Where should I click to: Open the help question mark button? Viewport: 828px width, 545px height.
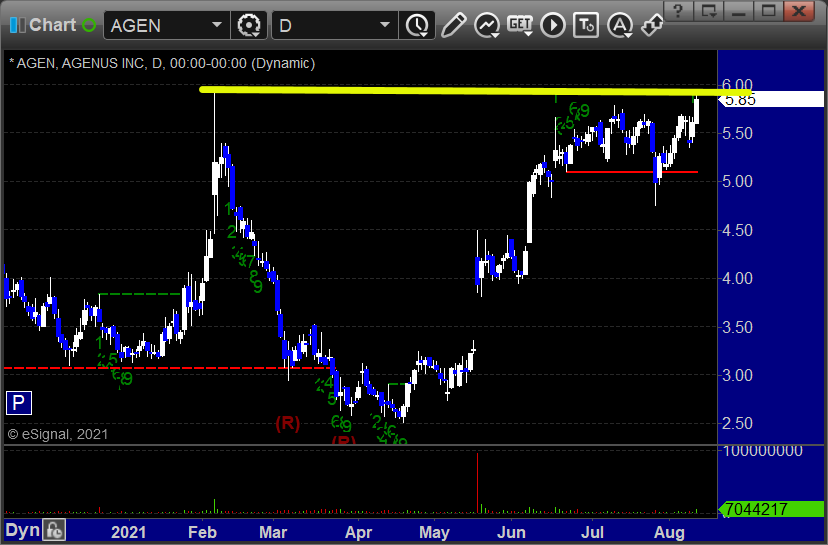pos(678,11)
